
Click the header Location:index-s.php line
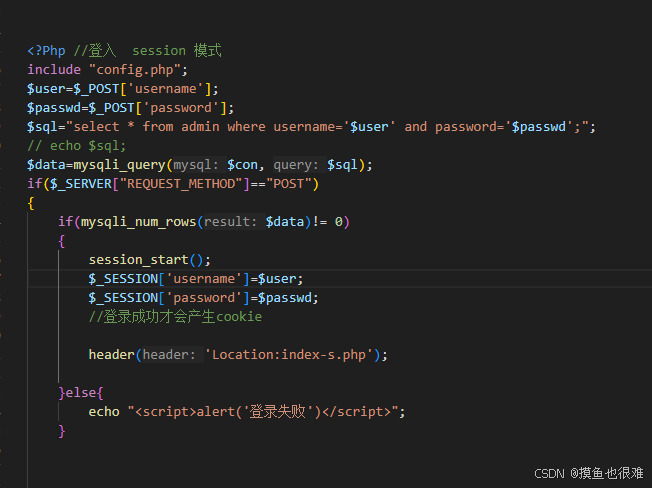(238, 355)
